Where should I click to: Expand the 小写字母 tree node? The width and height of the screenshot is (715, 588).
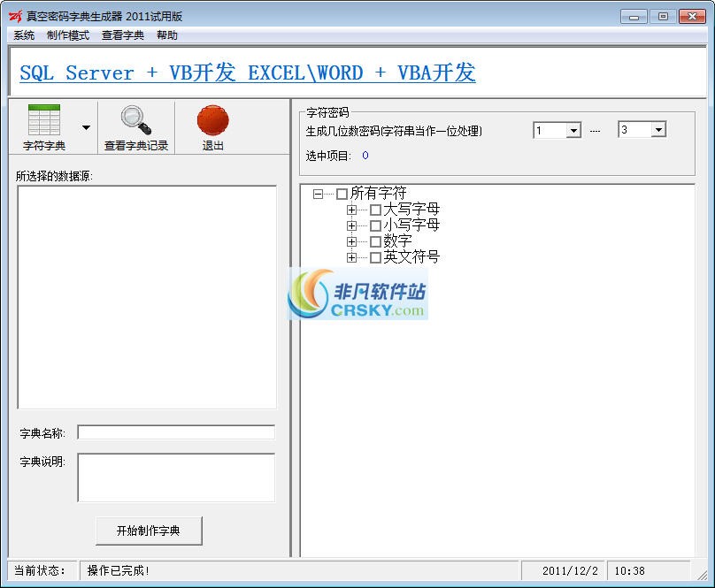click(x=351, y=225)
